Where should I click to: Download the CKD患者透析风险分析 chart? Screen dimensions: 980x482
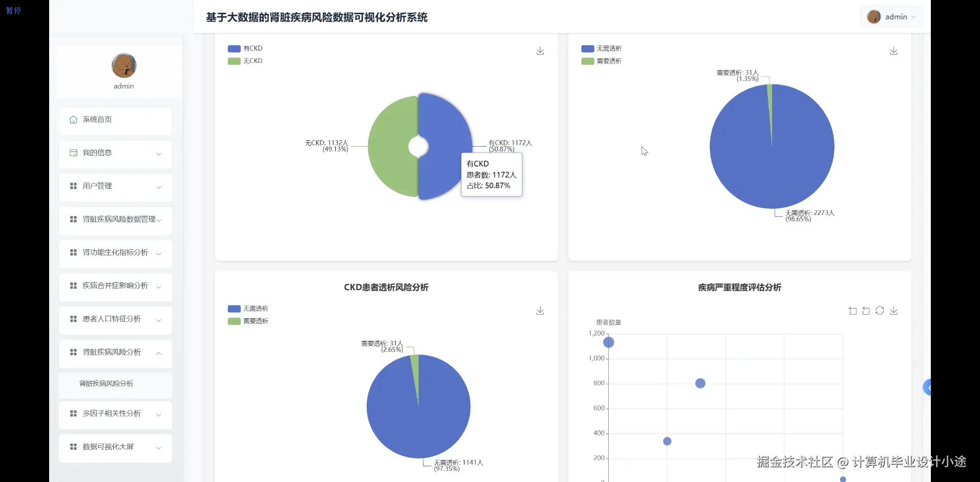(540, 311)
